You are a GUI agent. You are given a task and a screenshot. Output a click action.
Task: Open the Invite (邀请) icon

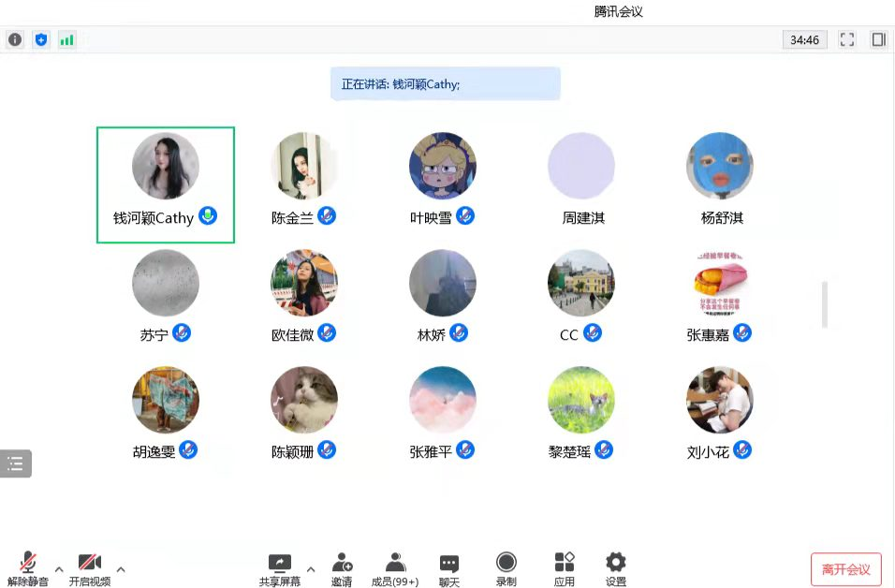pos(342,568)
